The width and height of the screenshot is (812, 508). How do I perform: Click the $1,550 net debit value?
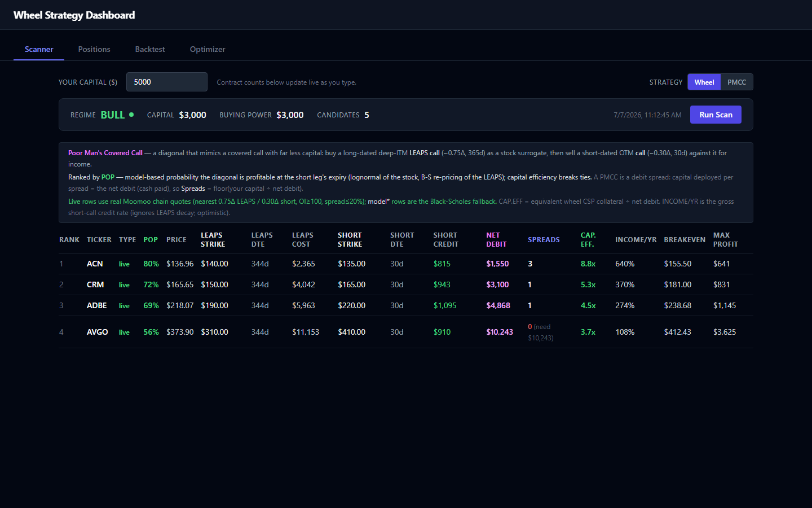pos(497,264)
